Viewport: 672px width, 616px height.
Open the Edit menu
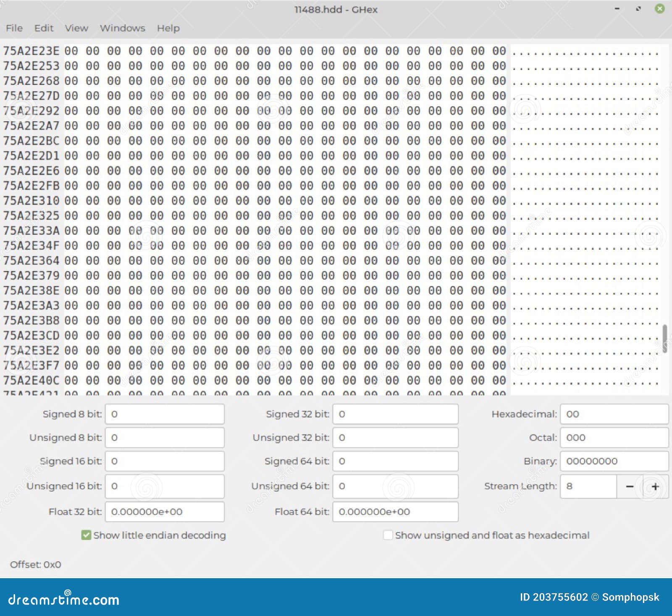click(x=44, y=28)
